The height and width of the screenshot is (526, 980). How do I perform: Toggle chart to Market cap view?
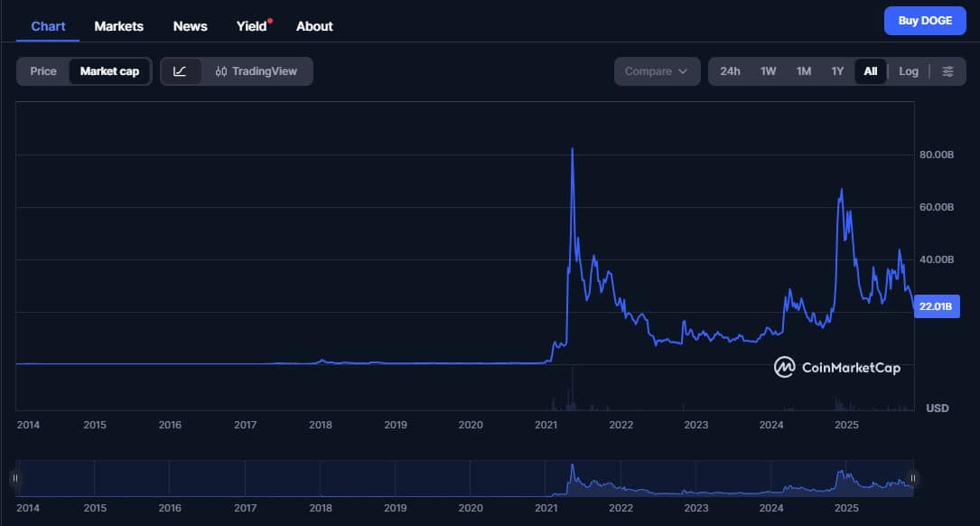(109, 71)
